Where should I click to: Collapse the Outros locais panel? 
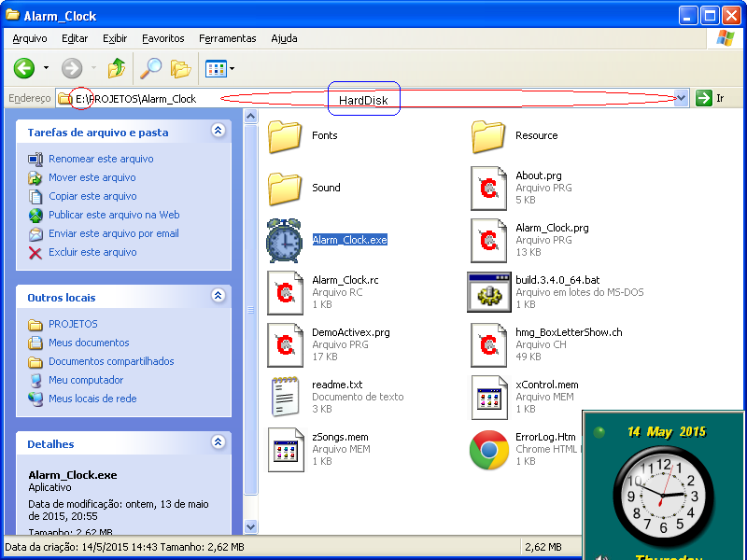218,297
